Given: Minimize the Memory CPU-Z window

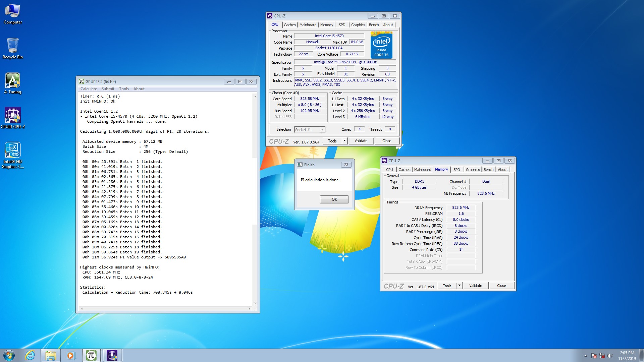Looking at the screenshot, I should 487,161.
